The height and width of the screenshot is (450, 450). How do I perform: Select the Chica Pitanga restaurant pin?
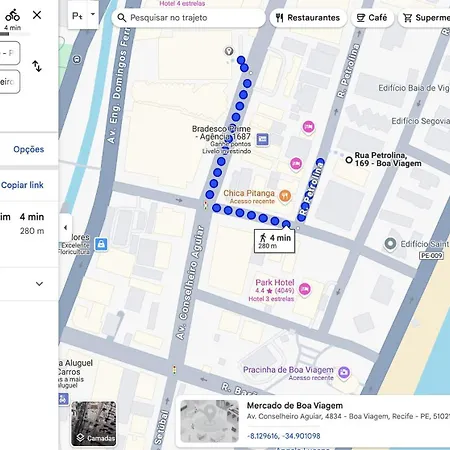coord(285,196)
